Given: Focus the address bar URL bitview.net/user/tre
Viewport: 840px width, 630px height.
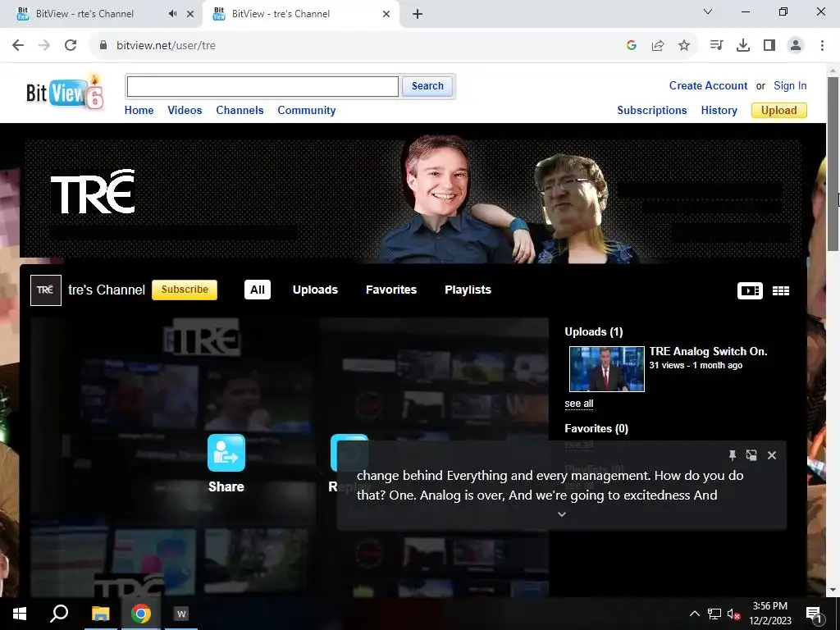Looking at the screenshot, I should tap(166, 46).
